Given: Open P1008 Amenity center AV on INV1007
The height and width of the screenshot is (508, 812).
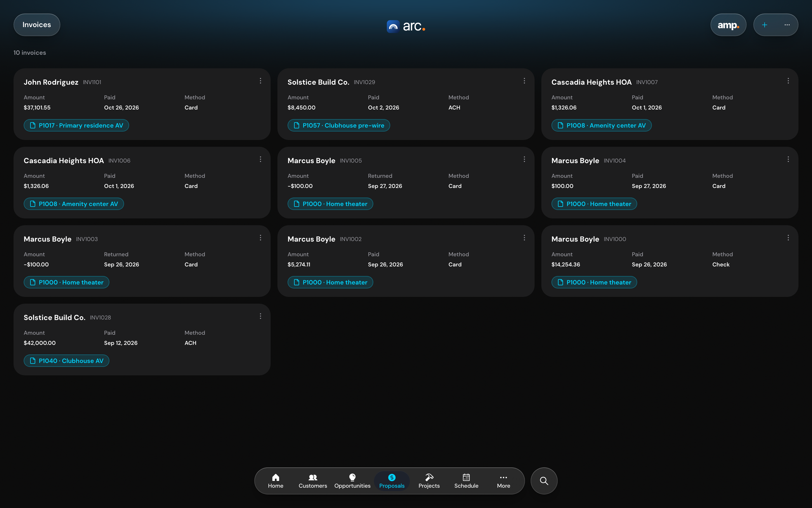Looking at the screenshot, I should (x=601, y=125).
